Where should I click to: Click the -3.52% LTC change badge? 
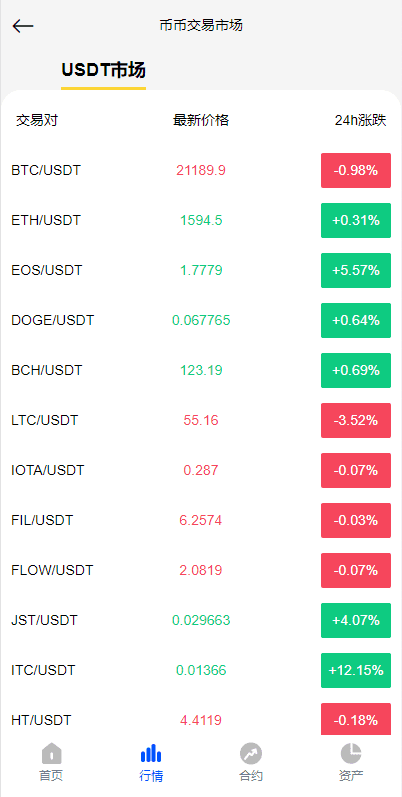pos(356,420)
